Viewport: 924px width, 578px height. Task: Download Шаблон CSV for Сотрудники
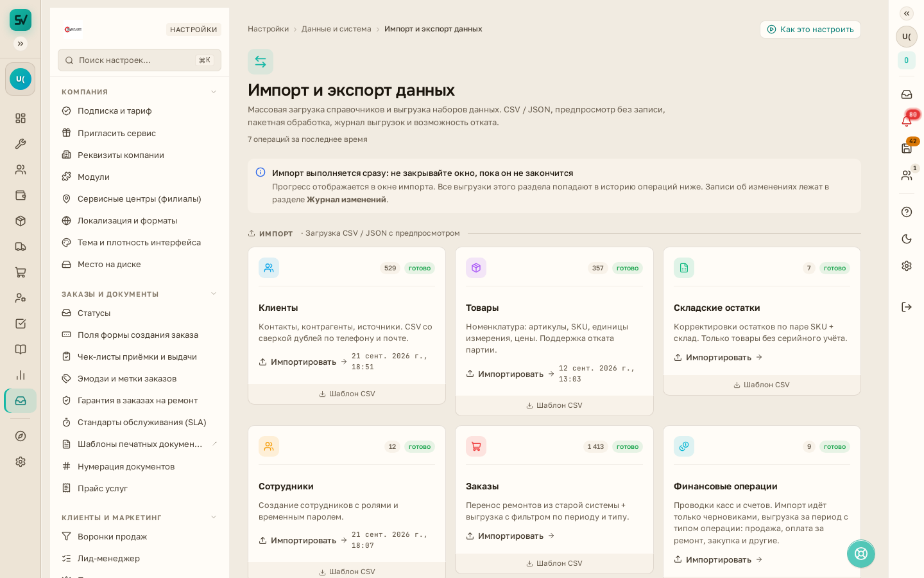coord(347,572)
